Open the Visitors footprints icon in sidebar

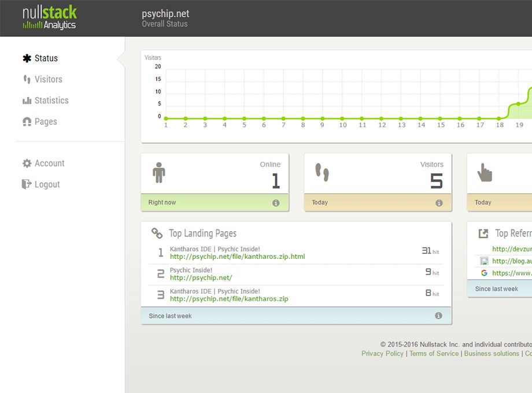(x=25, y=79)
